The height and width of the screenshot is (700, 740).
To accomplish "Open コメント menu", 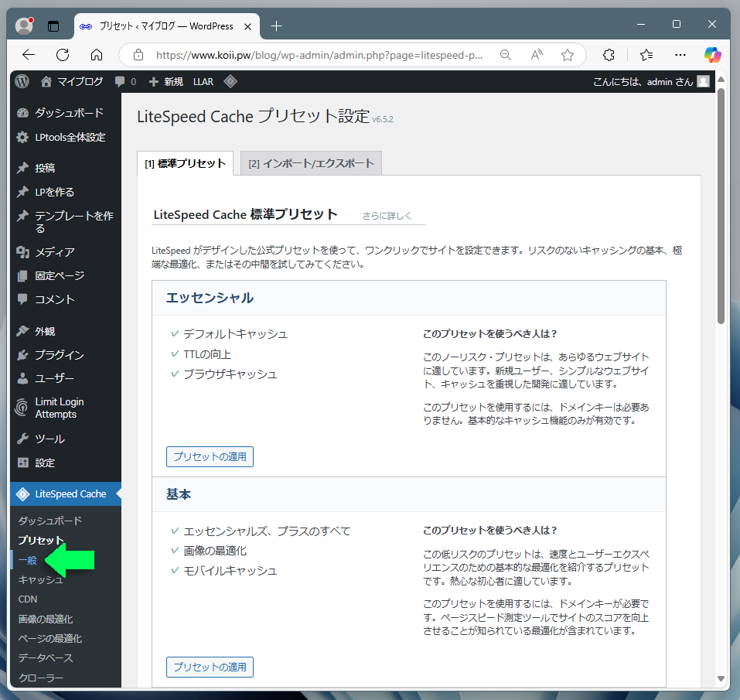I will pyautogui.click(x=66, y=299).
